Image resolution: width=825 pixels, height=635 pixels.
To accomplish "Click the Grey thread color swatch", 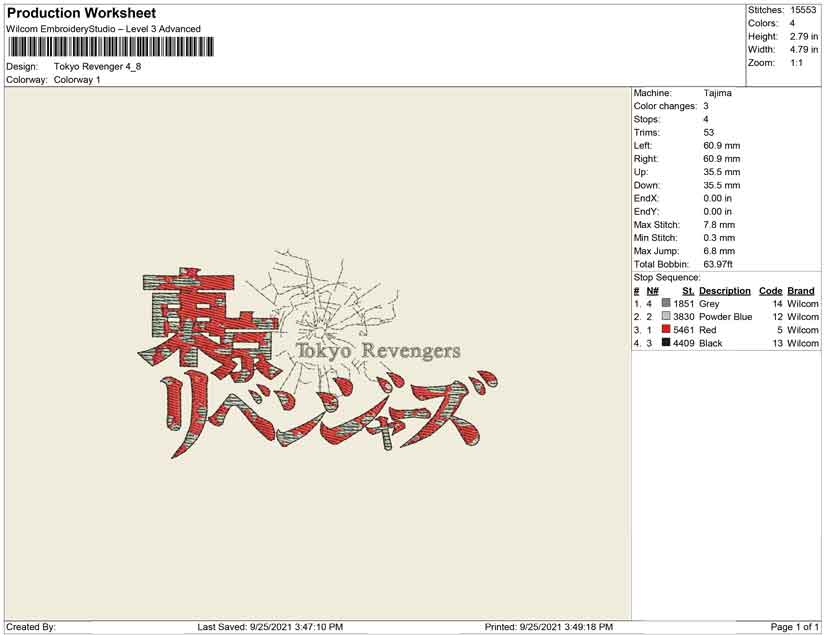I will [666, 303].
